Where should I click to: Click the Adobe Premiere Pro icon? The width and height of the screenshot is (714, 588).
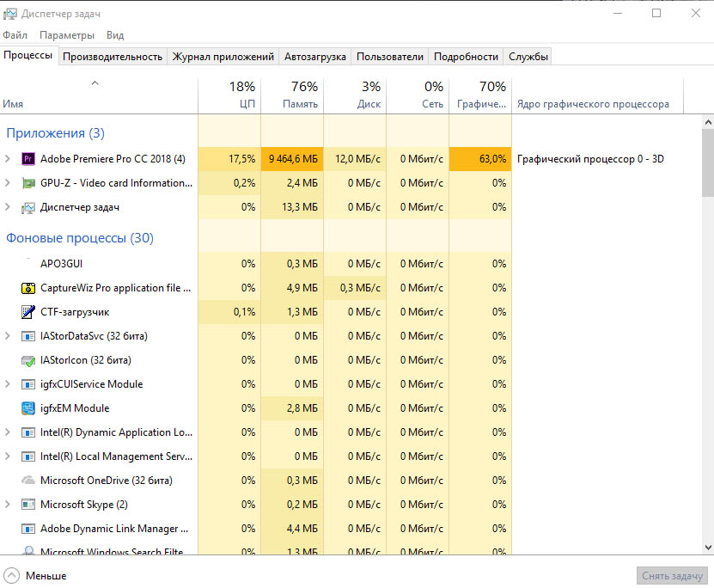tap(28, 159)
